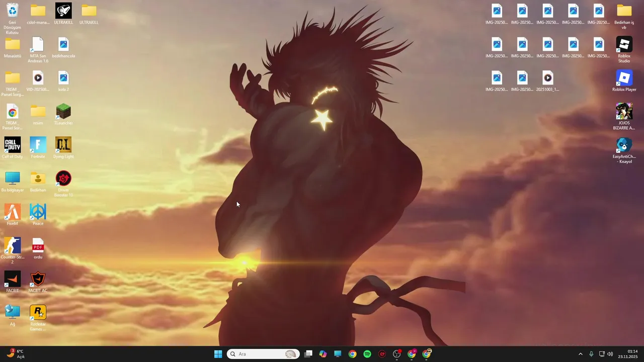The width and height of the screenshot is (644, 362).
Task: Open the Bedirhan user folder
Action: coord(38,182)
